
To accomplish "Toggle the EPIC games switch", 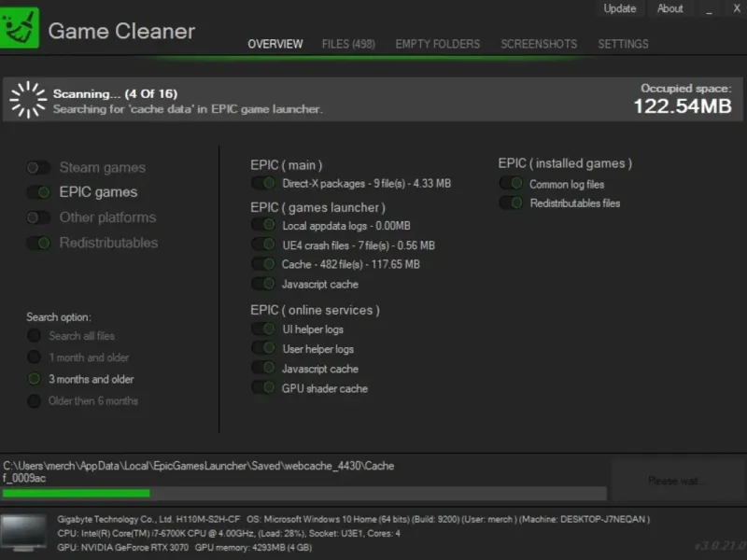I will click(x=38, y=192).
